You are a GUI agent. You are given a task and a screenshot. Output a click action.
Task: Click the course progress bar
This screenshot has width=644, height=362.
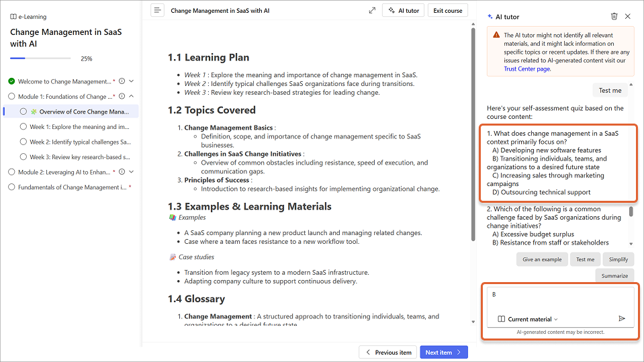click(x=40, y=58)
